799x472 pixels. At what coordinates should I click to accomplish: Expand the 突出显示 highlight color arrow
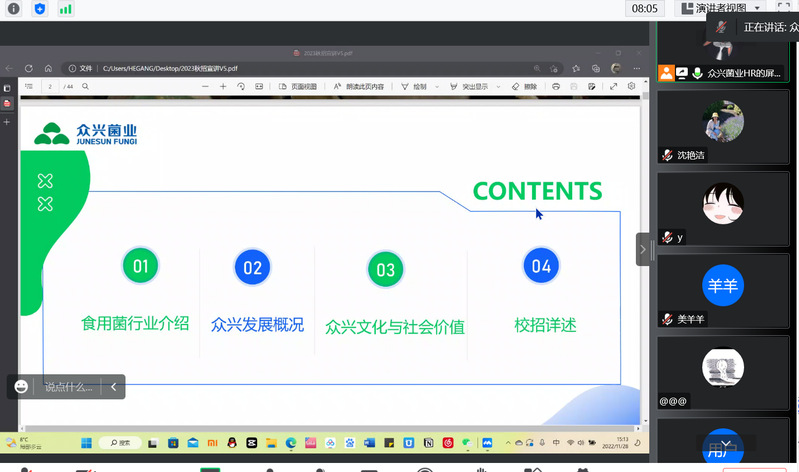(x=498, y=87)
